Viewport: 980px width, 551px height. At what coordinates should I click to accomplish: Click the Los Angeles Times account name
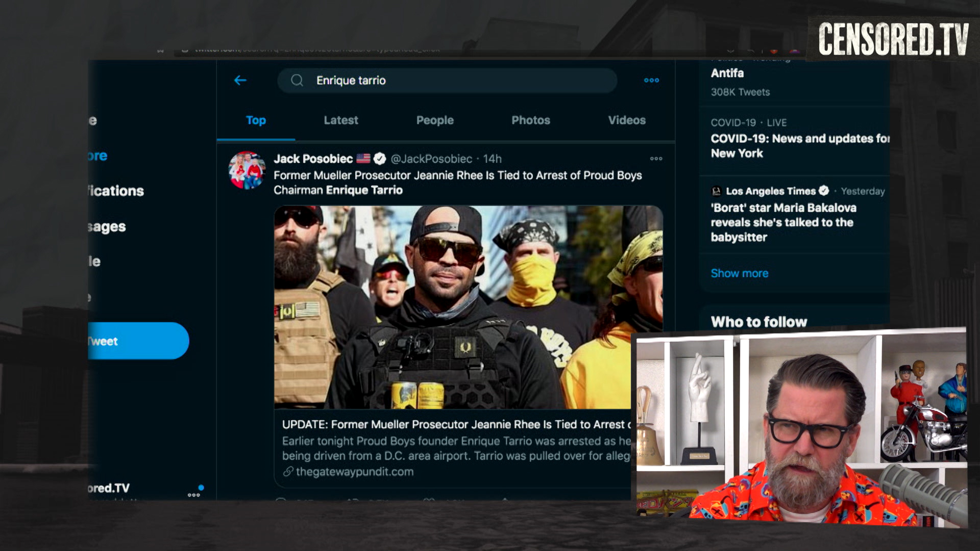point(771,191)
